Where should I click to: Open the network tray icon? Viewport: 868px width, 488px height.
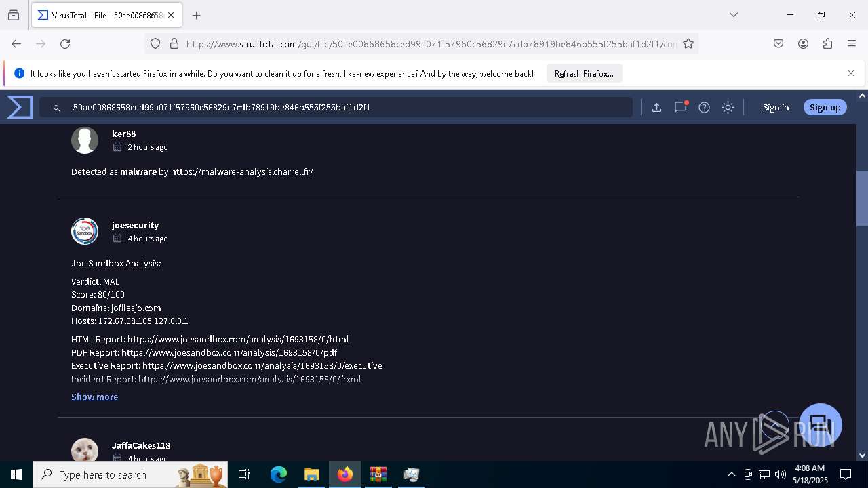[764, 474]
